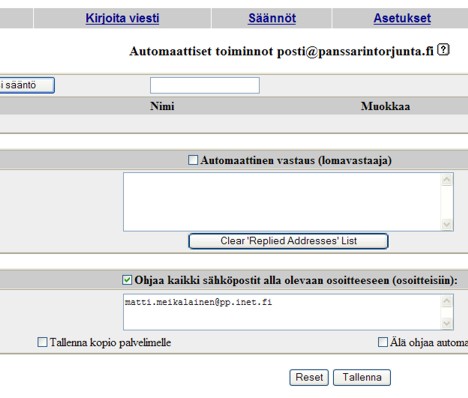Click auto-reply textarea scroll down arrow
The image size is (468, 398).
tap(447, 224)
